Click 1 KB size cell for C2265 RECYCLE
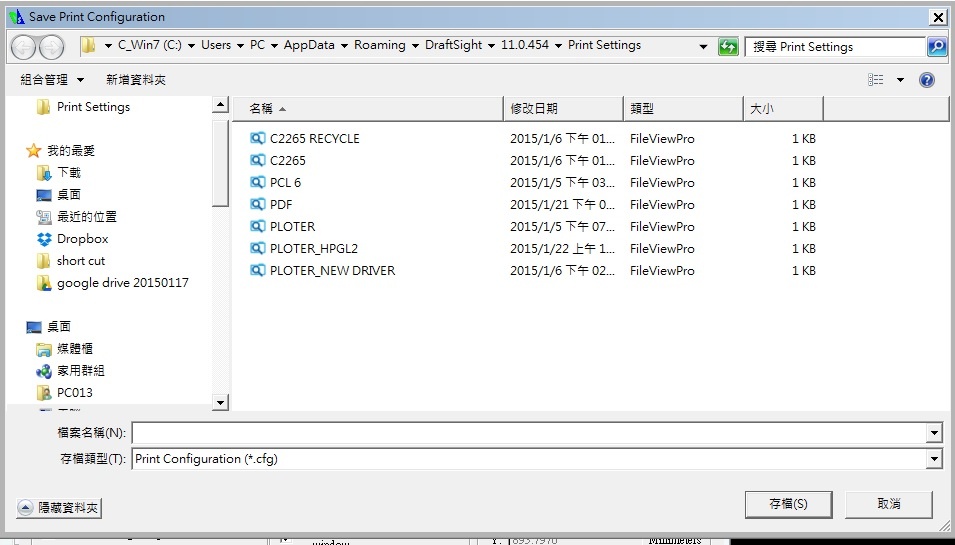Viewport: 955px width, 545px height. (803, 139)
